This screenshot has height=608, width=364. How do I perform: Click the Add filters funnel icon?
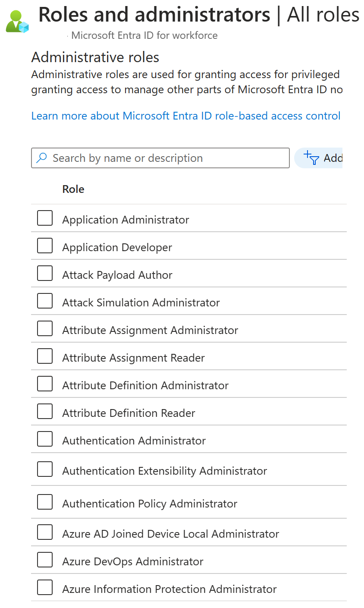pos(312,158)
